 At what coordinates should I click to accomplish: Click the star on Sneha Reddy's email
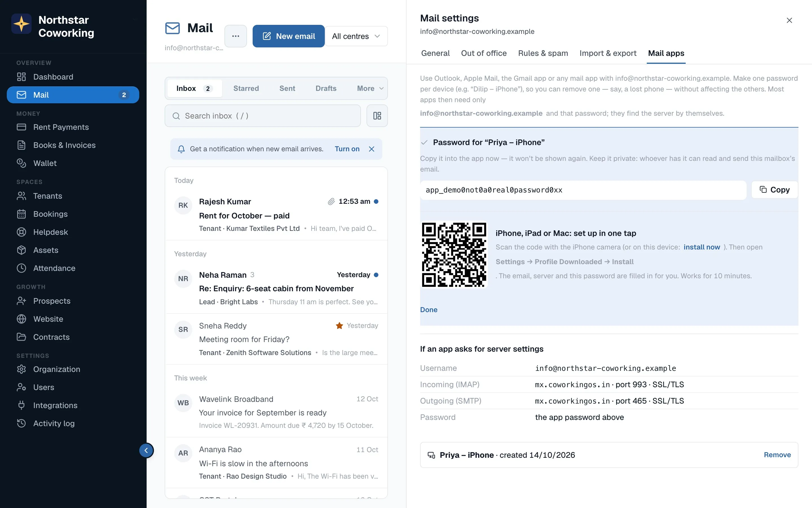339,326
